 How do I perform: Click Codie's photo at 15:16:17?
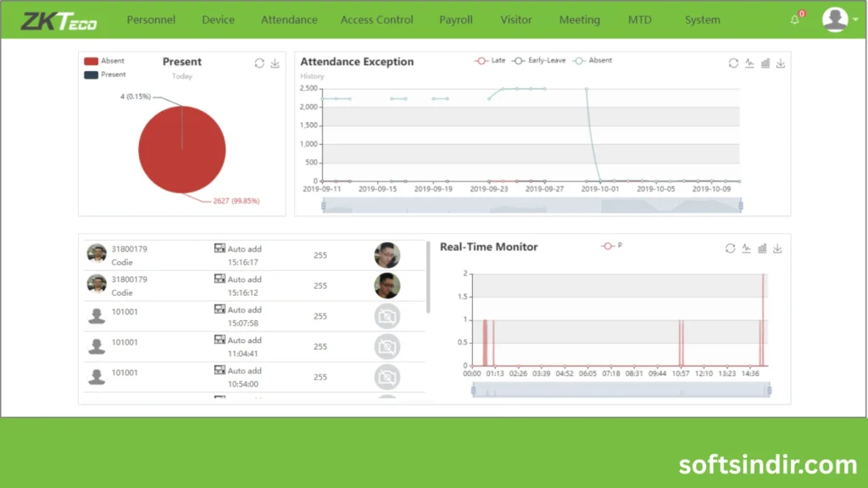pos(387,255)
